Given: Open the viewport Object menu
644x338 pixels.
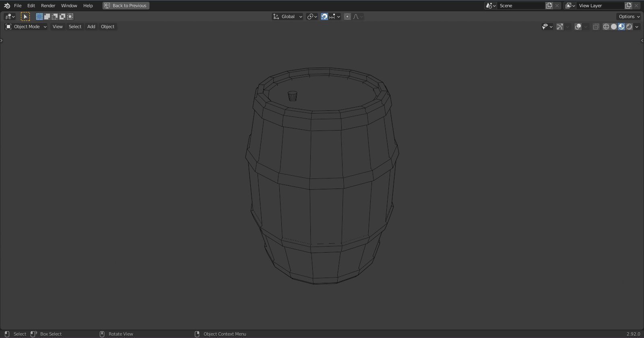Looking at the screenshot, I should (107, 27).
